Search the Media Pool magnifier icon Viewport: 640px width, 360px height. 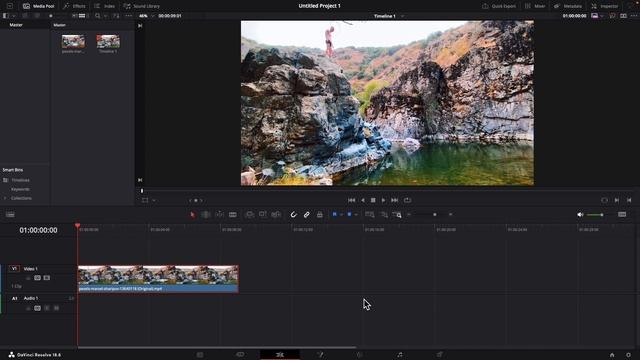pos(98,16)
